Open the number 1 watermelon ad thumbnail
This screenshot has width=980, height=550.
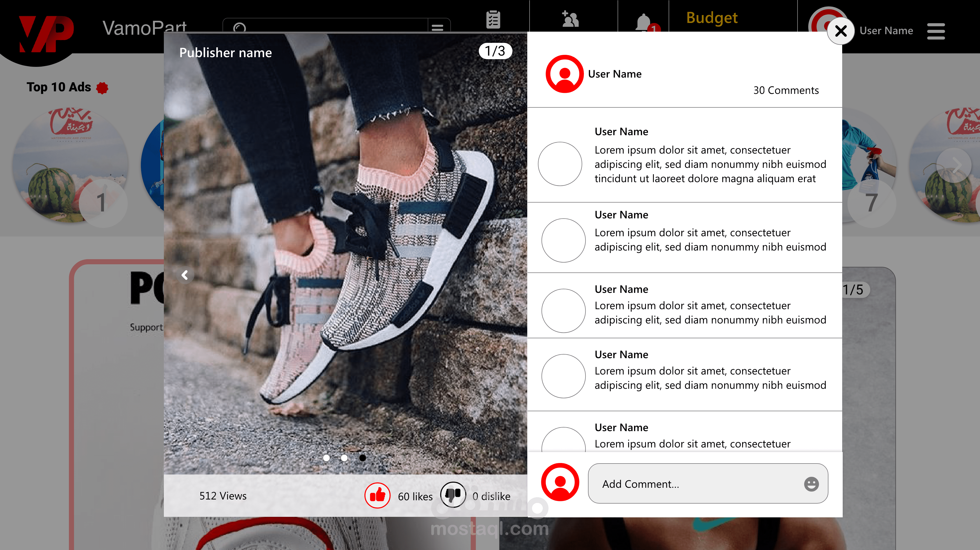[70, 166]
